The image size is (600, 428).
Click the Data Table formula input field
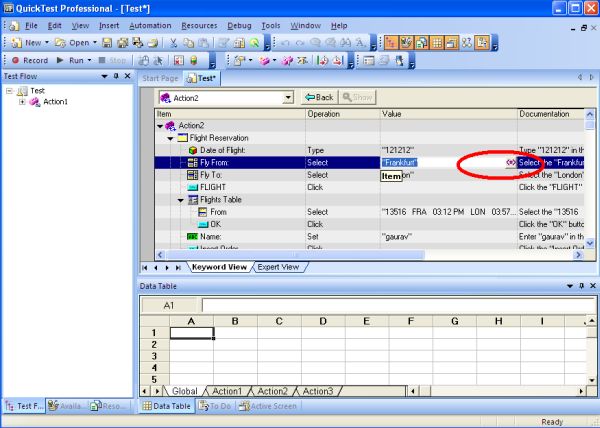click(398, 305)
